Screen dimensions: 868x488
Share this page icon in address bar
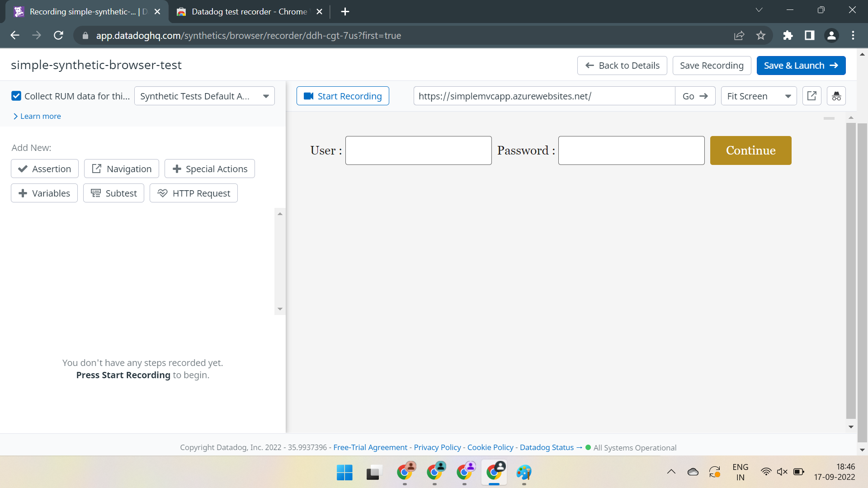739,35
